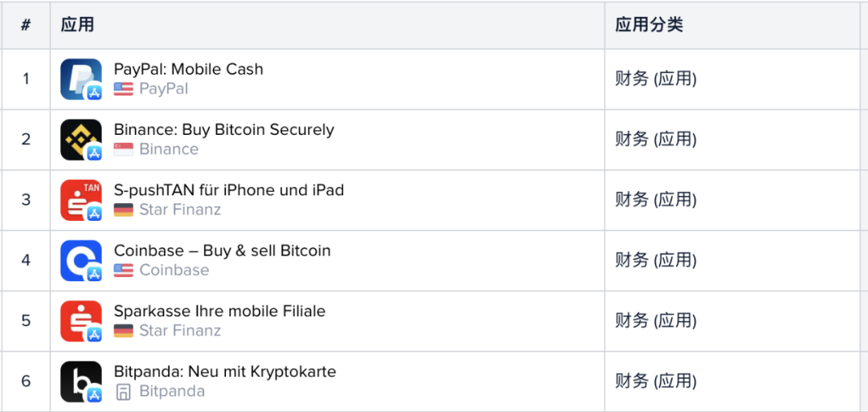
Task: Open Binance: Buy Bitcoin Securely title
Action: (224, 129)
